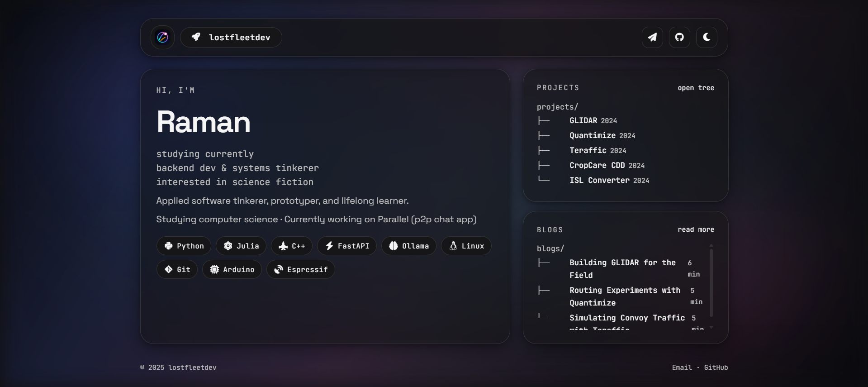The image size is (868, 387).
Task: Open the Quantimize 2024 project
Action: pyautogui.click(x=602, y=135)
